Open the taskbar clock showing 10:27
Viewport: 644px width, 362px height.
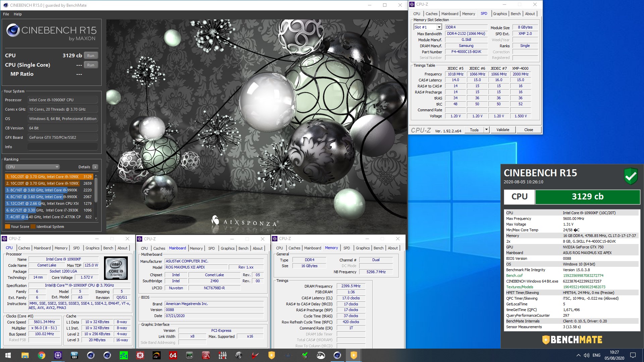614,355
